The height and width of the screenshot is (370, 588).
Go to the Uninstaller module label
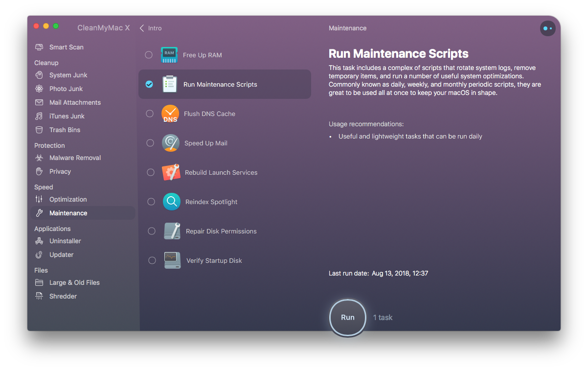[x=65, y=241]
